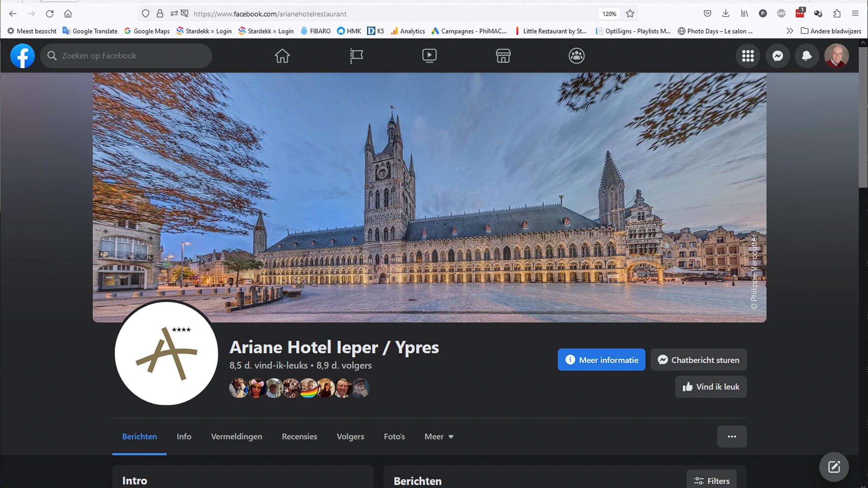This screenshot has width=868, height=488.
Task: Click the new message compose icon
Action: pos(834,467)
